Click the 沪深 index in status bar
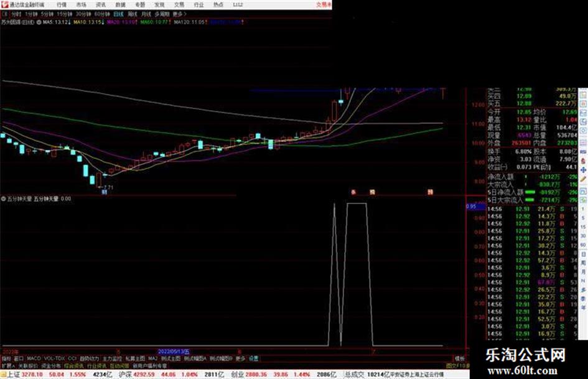The image size is (588, 379). click(x=126, y=375)
